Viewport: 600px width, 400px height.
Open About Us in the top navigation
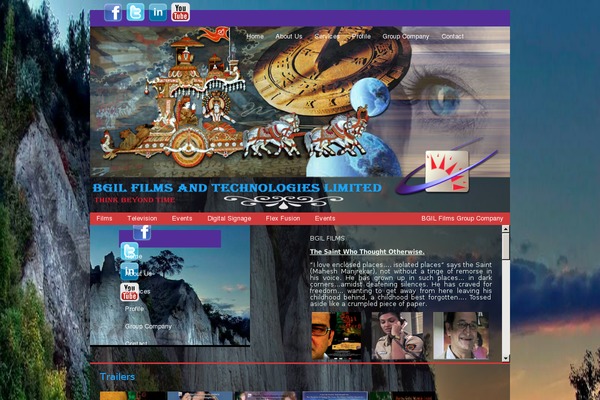[289, 36]
